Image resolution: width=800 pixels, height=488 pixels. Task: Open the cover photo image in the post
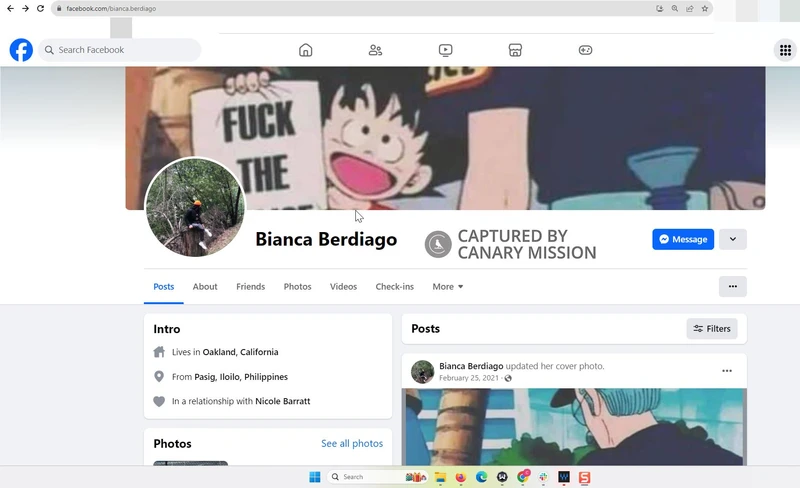tap(574, 427)
